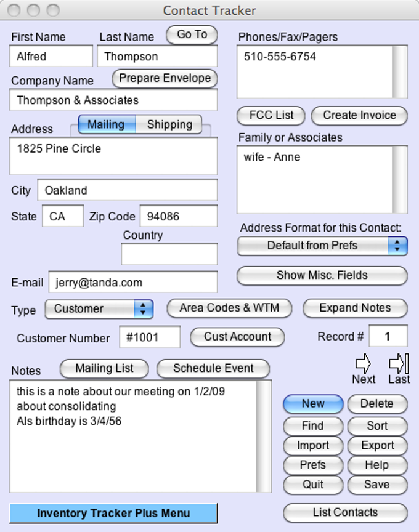Open the Type dropdown showing Customer
419x532 pixels.
[x=99, y=308]
